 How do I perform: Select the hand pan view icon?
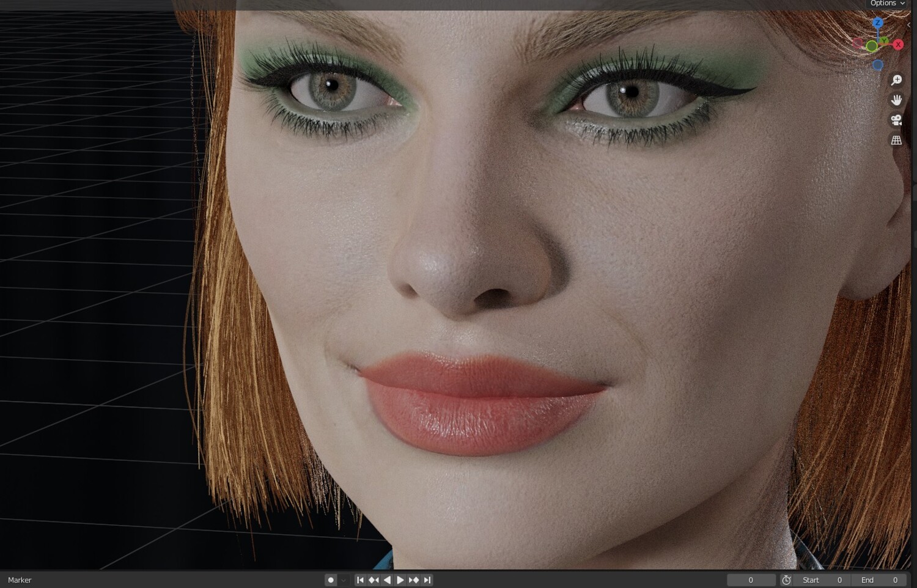pos(897,100)
